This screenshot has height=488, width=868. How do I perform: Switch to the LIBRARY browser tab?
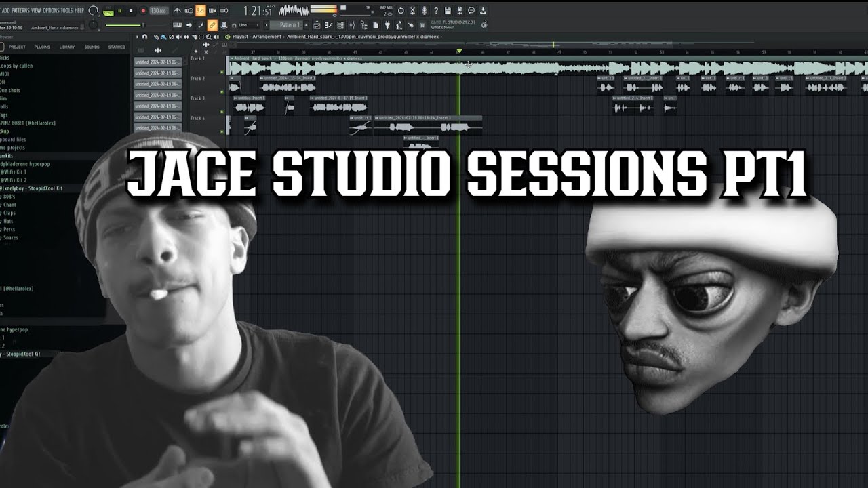(x=67, y=47)
